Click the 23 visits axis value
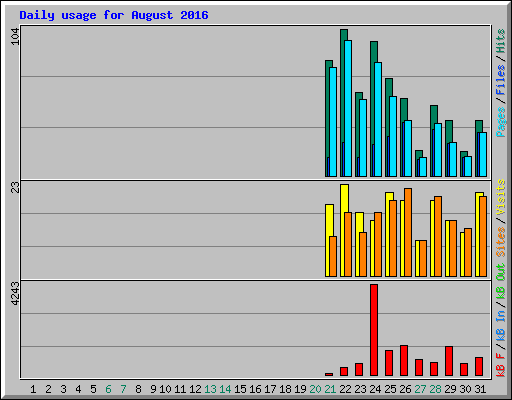Viewport: 512px width, 400px height. pyautogui.click(x=15, y=188)
